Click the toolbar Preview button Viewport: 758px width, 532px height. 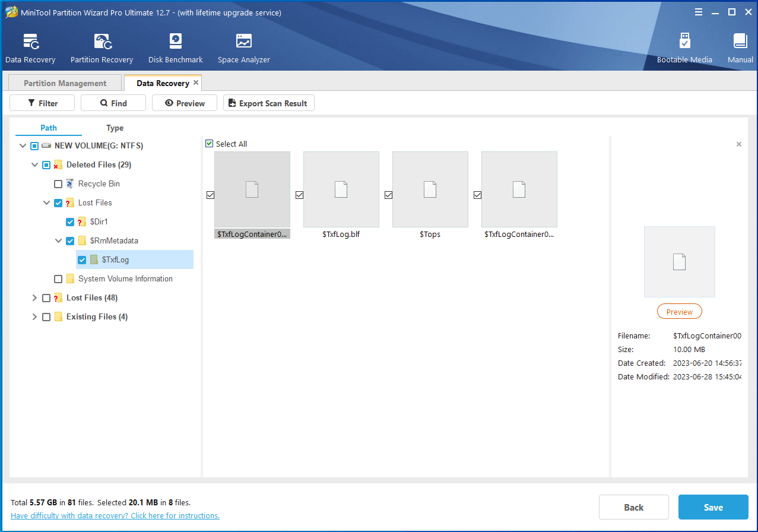185,103
